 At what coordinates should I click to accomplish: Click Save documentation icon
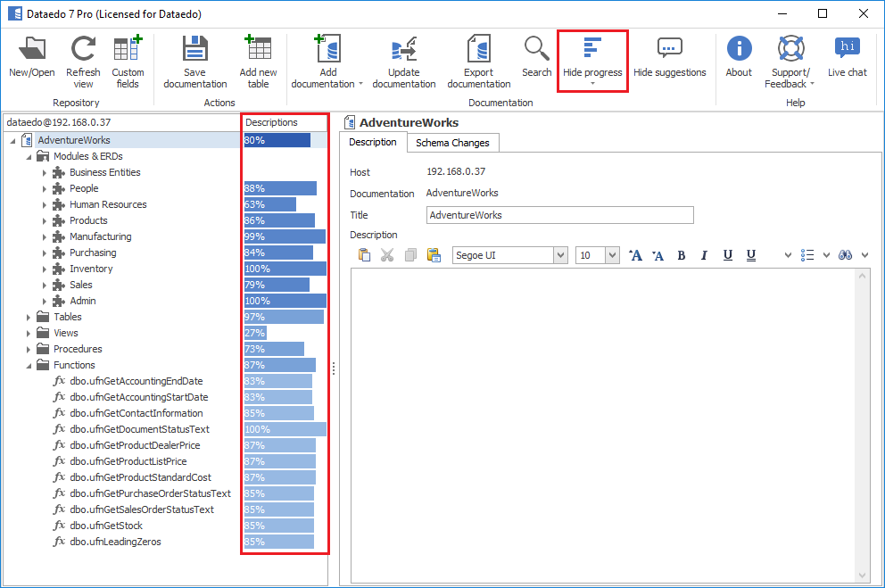tap(194, 51)
